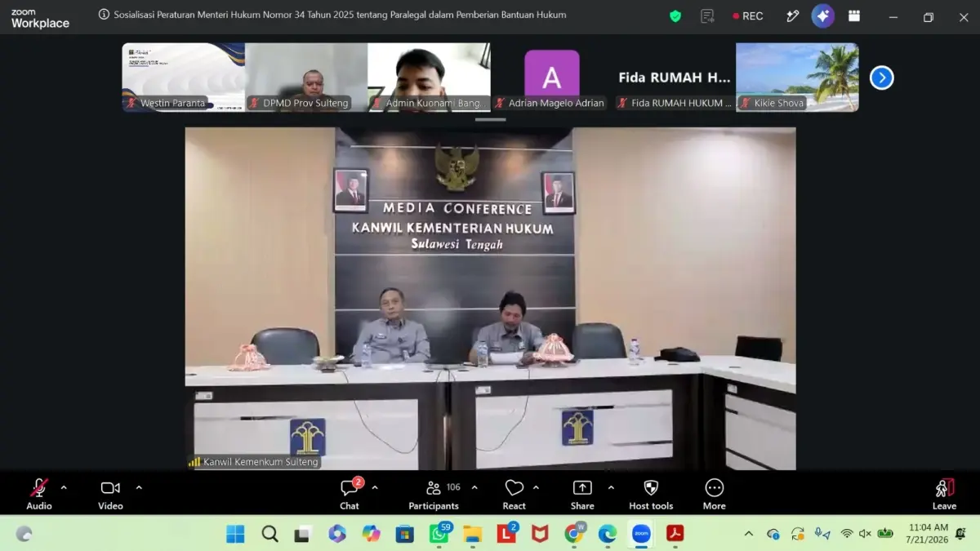
Task: Click the OneDrive cloud tray icon
Action: 773,534
